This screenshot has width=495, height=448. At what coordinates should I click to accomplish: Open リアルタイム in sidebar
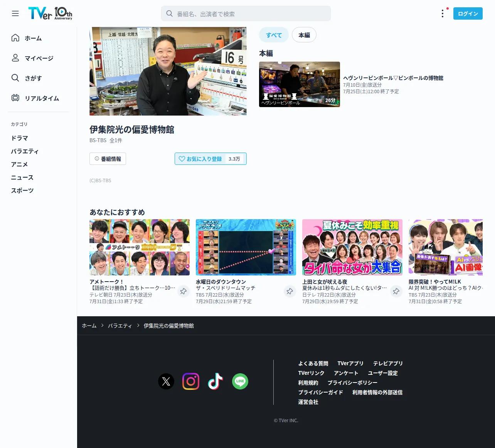tap(42, 98)
